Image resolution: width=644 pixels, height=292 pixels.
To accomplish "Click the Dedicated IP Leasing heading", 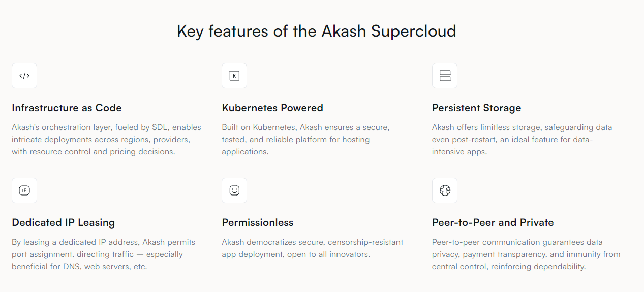I will pyautogui.click(x=64, y=222).
